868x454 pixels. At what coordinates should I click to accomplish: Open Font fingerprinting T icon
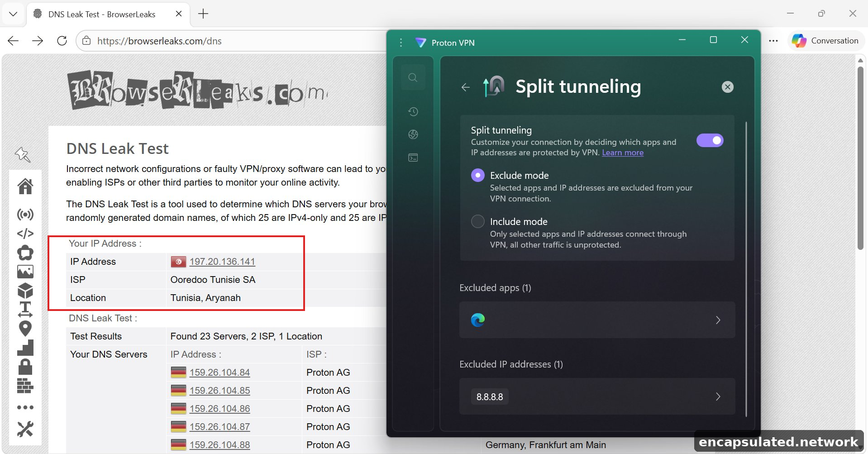pos(25,309)
